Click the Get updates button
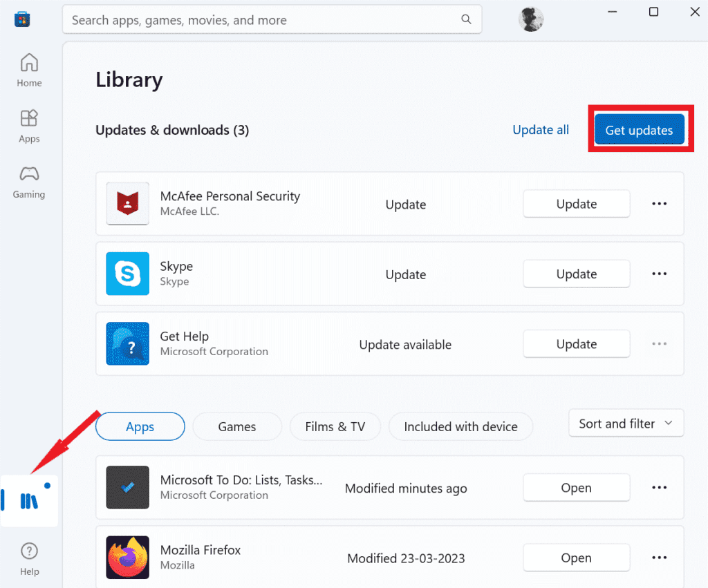Viewport: 708px width, 588px height. pyautogui.click(x=640, y=129)
